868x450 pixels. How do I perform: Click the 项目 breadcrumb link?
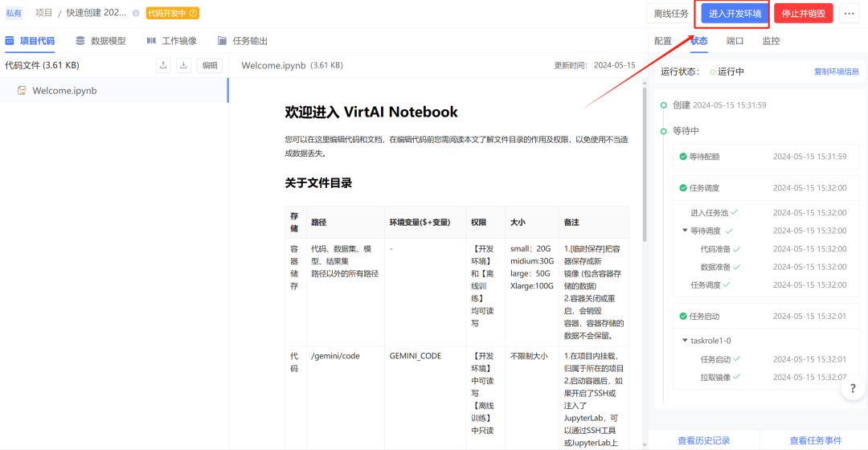(43, 13)
